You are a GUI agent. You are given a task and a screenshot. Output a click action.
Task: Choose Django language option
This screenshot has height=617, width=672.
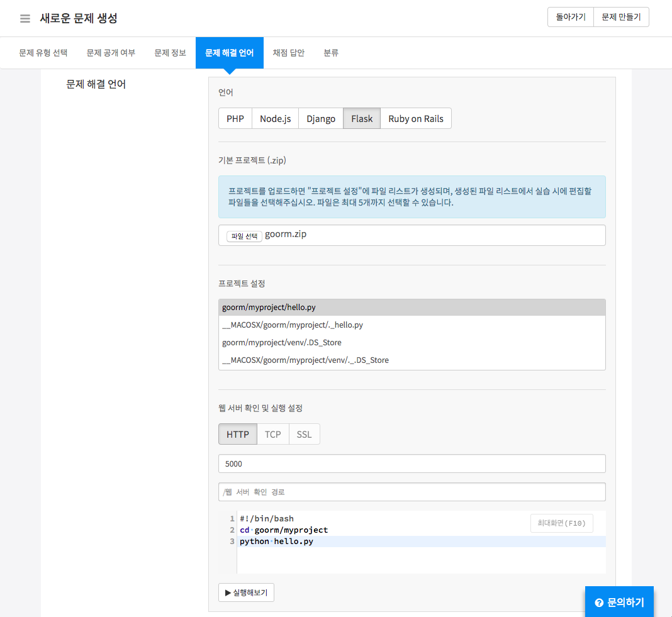point(321,118)
